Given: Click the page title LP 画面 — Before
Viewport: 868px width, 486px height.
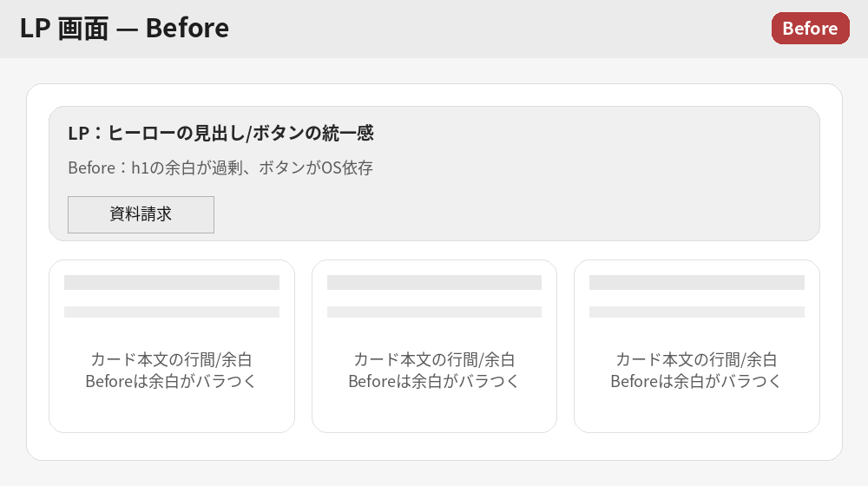Looking at the screenshot, I should pyautogui.click(x=124, y=29).
